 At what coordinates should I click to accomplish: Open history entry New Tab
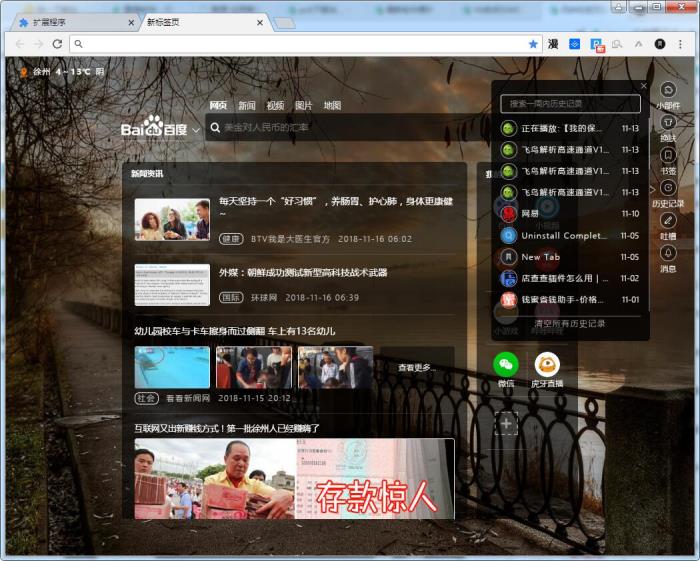coord(570,257)
